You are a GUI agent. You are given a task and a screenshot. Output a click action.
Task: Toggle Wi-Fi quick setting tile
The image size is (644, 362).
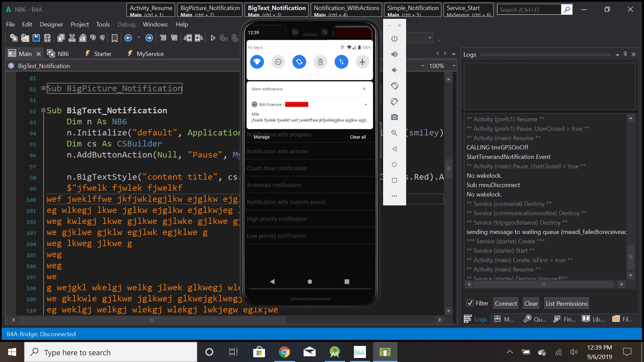point(257,62)
